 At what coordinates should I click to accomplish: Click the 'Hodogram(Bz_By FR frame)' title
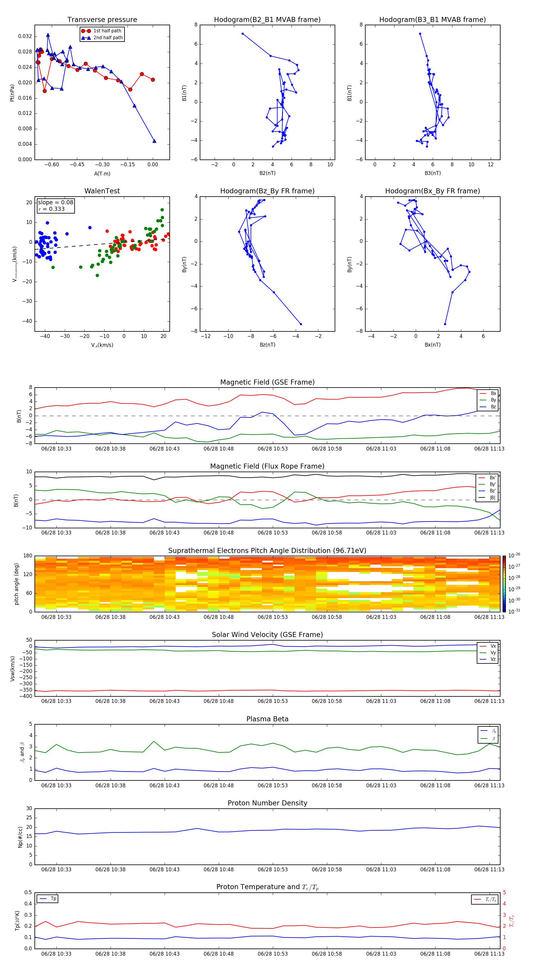[x=267, y=191]
